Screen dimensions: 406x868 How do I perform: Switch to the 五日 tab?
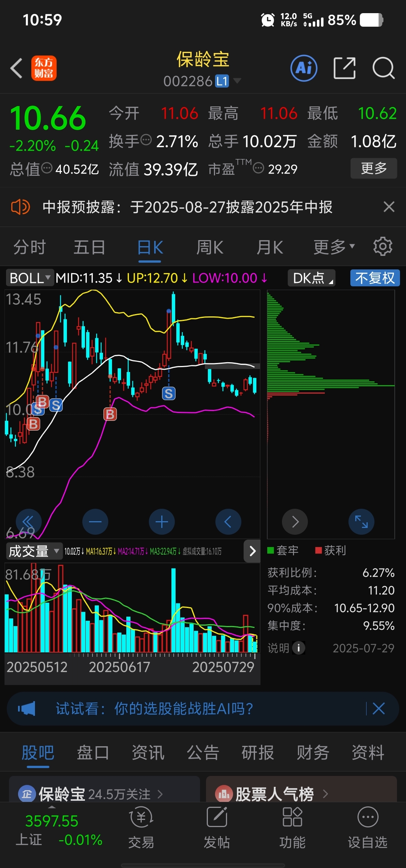click(x=89, y=247)
